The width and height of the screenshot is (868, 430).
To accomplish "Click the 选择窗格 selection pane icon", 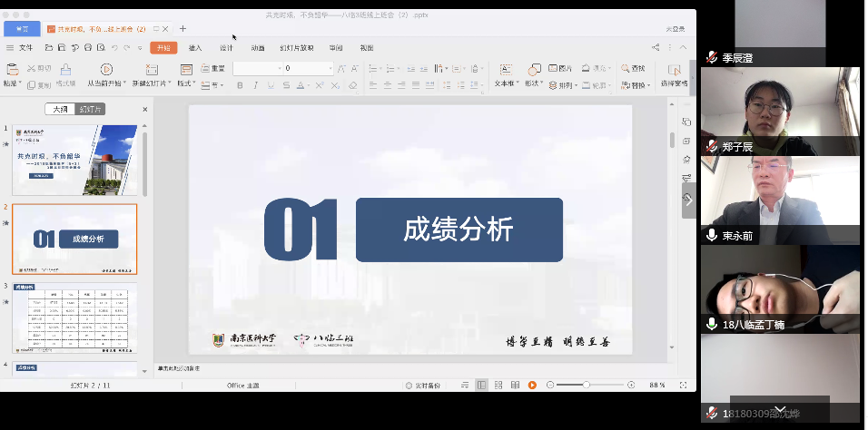I will click(x=673, y=70).
